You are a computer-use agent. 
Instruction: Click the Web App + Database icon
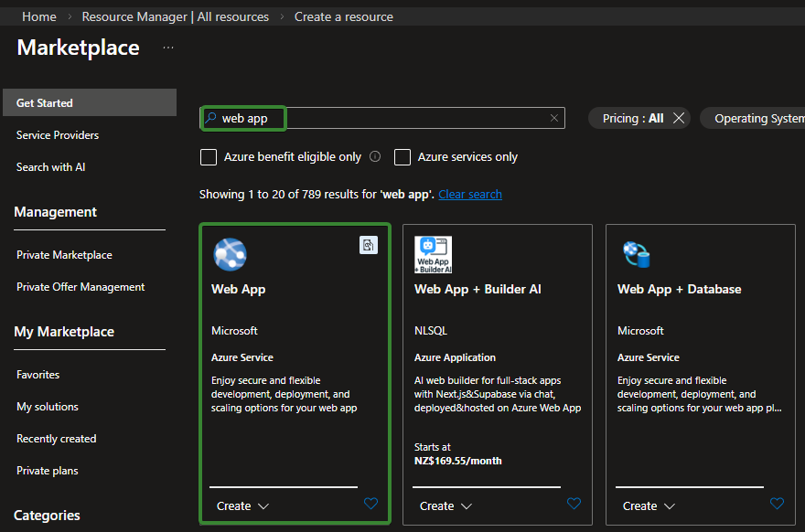[636, 254]
